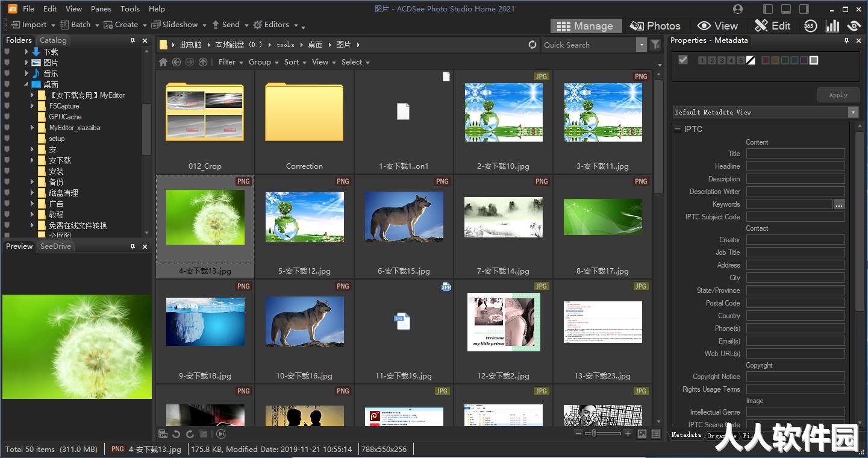
Task: Rotate right using the bottom toolbar
Action: (190, 434)
